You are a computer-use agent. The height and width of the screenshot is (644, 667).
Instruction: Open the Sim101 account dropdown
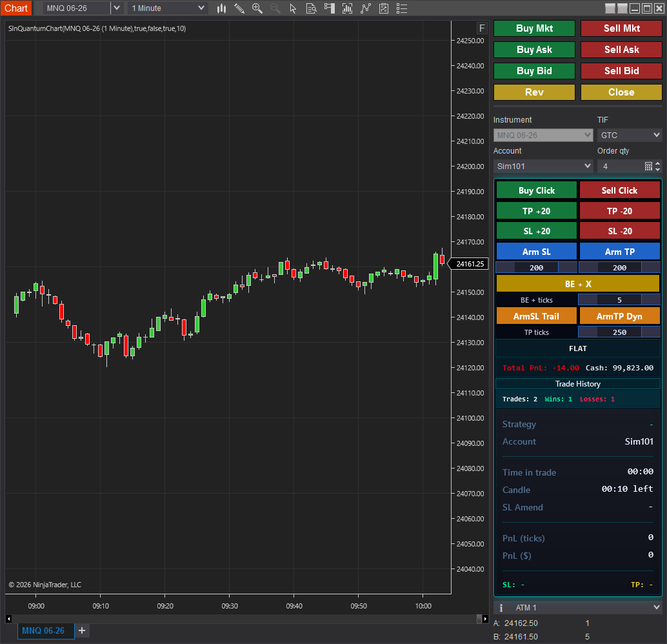(x=543, y=166)
